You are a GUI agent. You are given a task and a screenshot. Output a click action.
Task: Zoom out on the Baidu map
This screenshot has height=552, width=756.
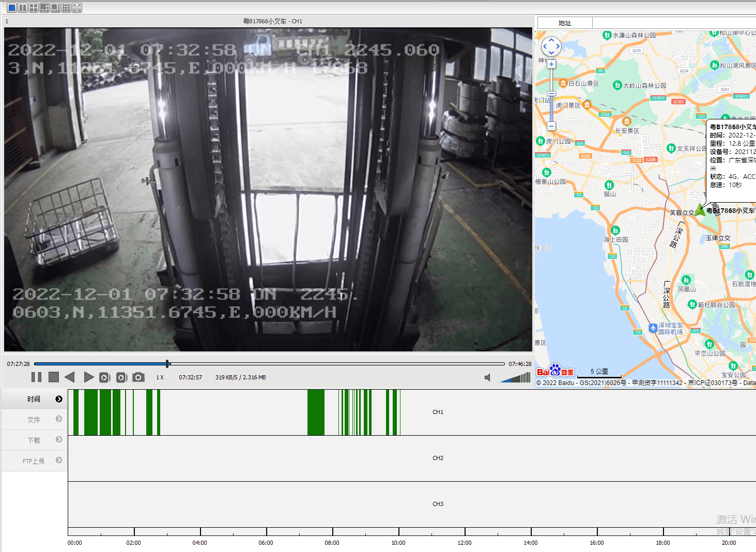click(x=551, y=126)
